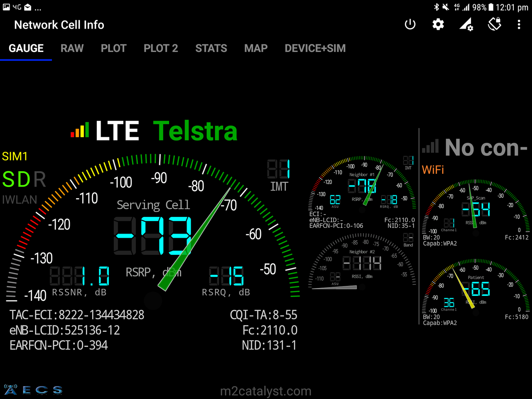Select the GAUGE tab
This screenshot has width=532, height=399.
[x=26, y=48]
